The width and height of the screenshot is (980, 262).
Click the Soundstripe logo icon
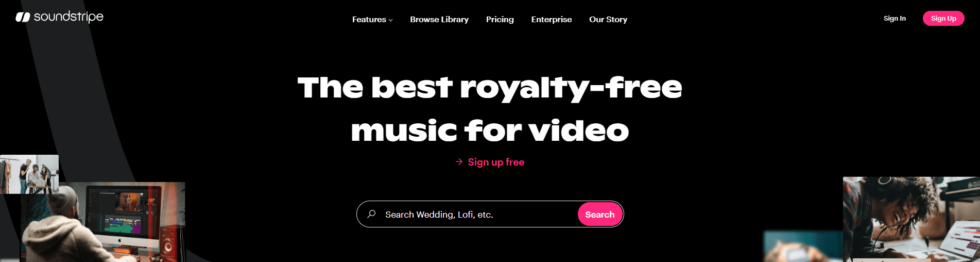click(x=23, y=18)
